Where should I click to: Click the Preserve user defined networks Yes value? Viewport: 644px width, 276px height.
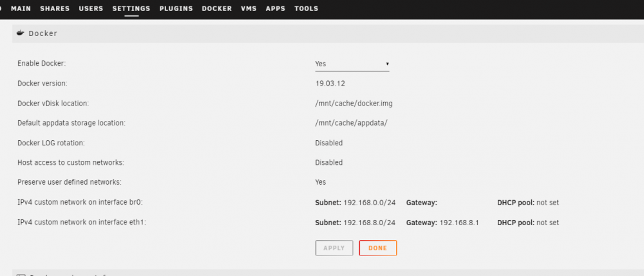[x=320, y=182]
